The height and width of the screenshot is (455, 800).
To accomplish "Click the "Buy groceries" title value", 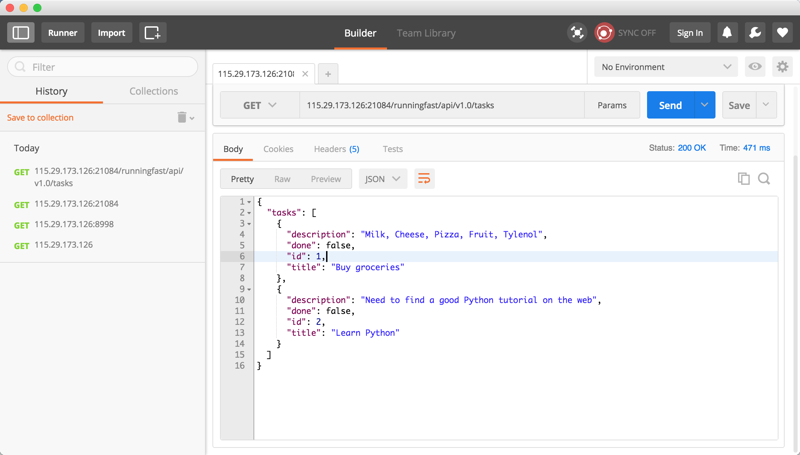I will (x=368, y=267).
